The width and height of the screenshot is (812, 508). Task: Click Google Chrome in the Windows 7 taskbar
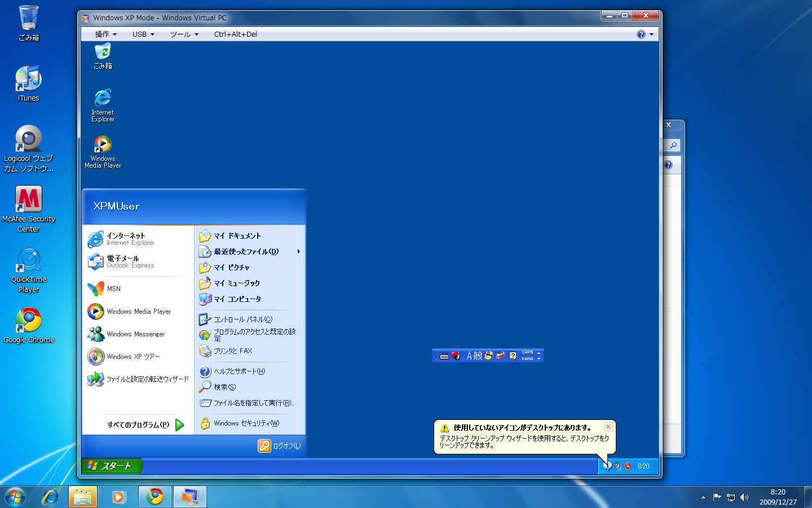click(155, 497)
